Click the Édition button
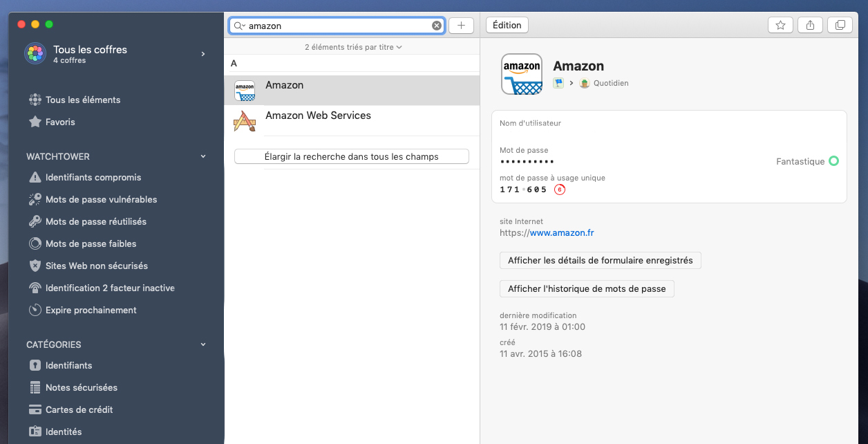Screen dimensions: 868x444 507,25
